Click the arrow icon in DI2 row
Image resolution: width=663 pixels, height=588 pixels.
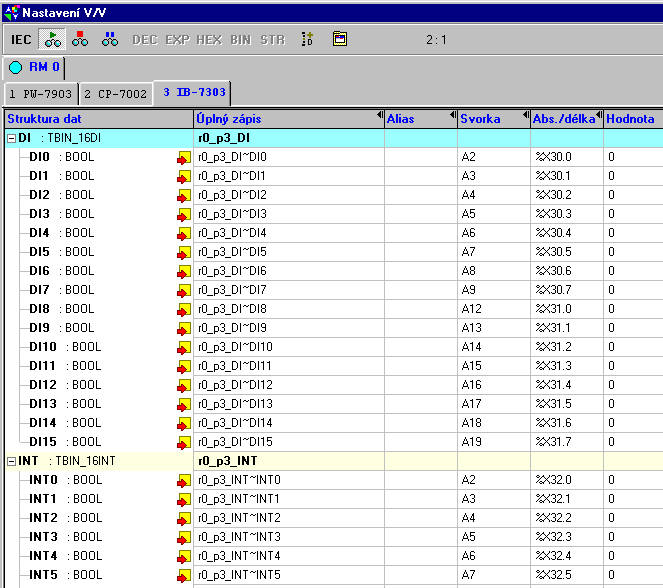point(184,196)
